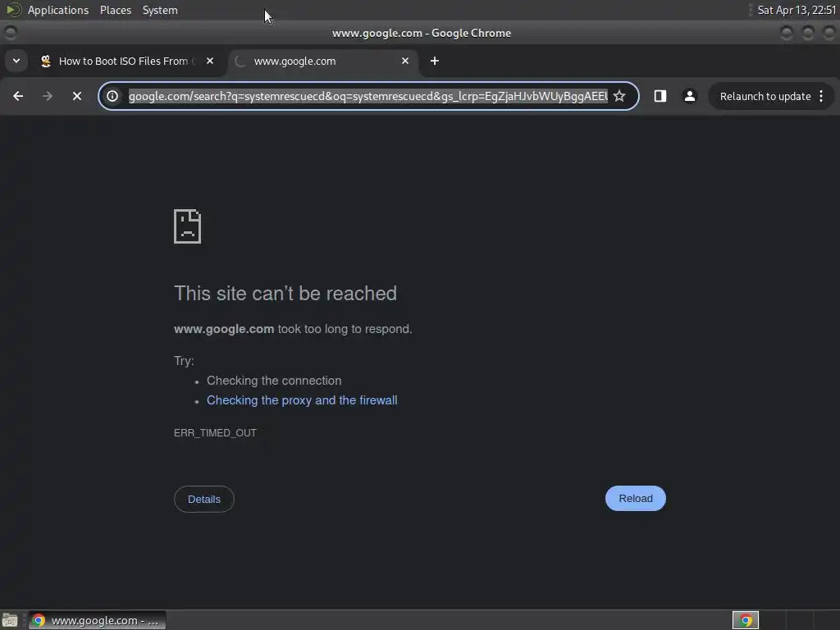Open Chrome's three-dot menu

821,96
